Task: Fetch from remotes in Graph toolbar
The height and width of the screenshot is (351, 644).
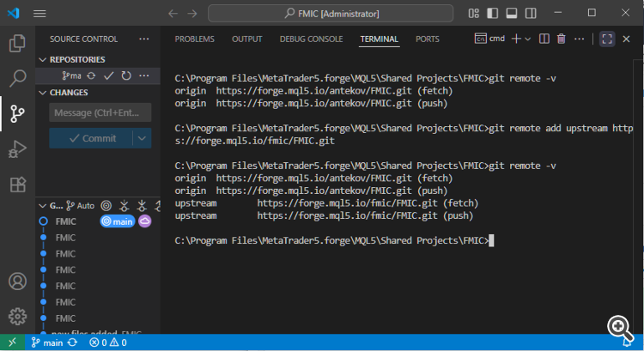Action: 124,206
